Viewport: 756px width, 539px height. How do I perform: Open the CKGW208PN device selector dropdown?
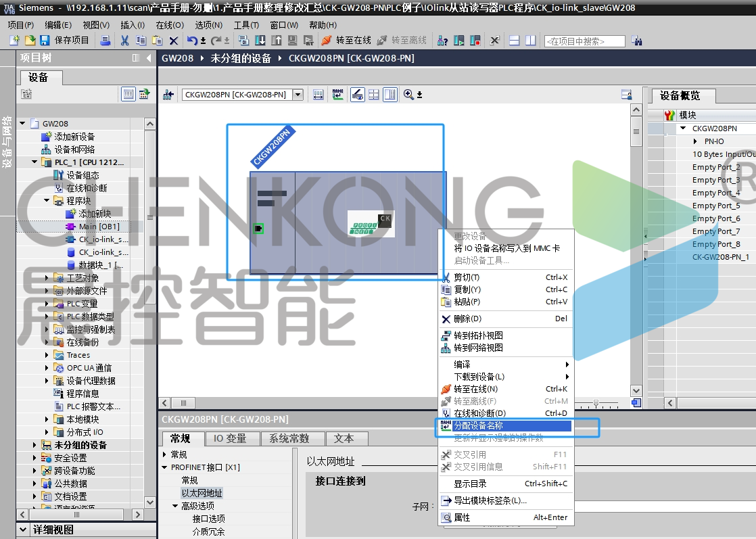pyautogui.click(x=298, y=95)
